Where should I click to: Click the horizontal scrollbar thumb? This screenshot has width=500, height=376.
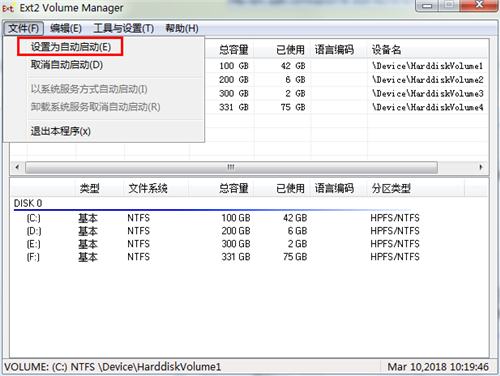point(231,167)
